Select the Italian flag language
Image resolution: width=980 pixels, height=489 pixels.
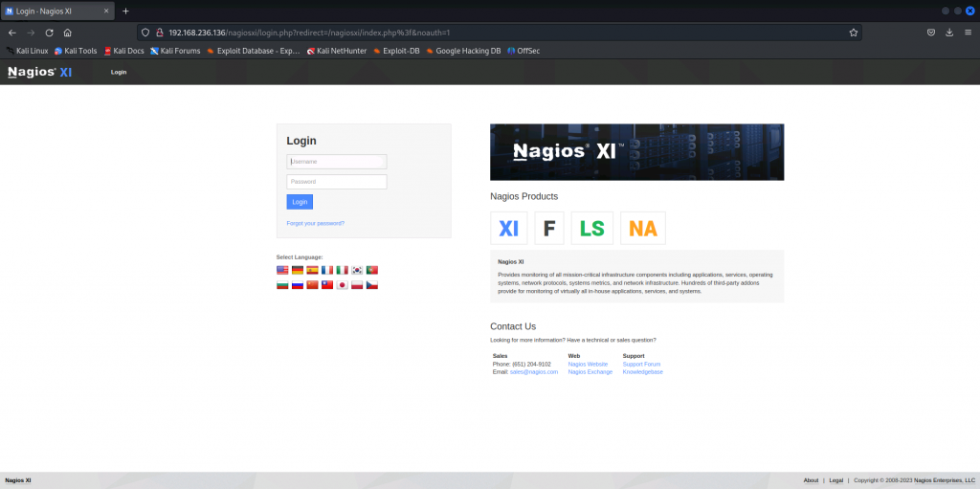343,270
